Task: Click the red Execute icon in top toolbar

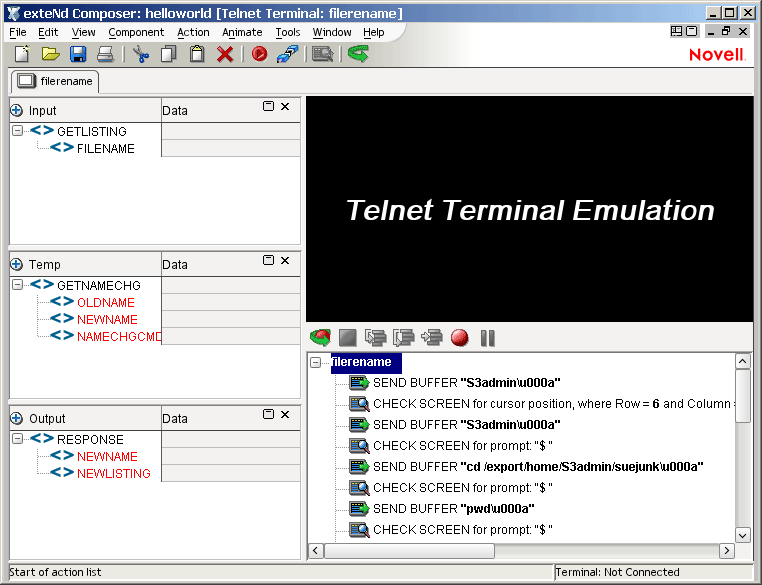Action: 260,53
